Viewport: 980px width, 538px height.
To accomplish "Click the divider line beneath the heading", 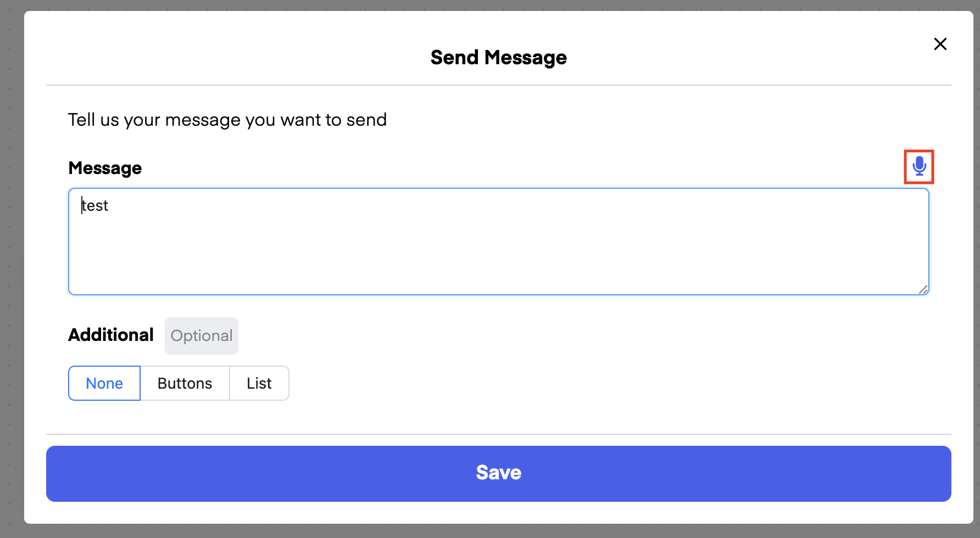I will pyautogui.click(x=498, y=85).
